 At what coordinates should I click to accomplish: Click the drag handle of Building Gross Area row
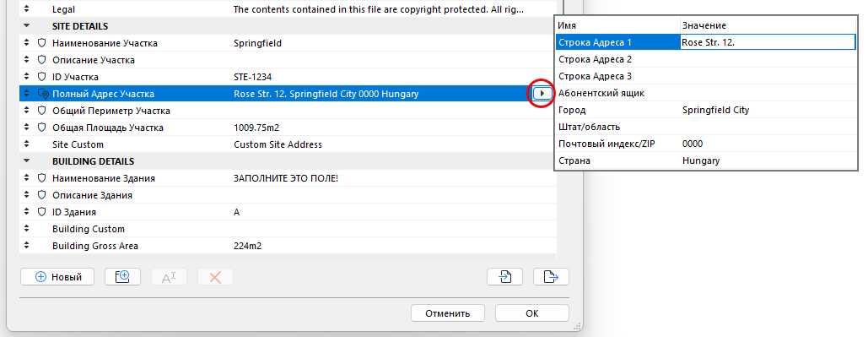click(26, 246)
